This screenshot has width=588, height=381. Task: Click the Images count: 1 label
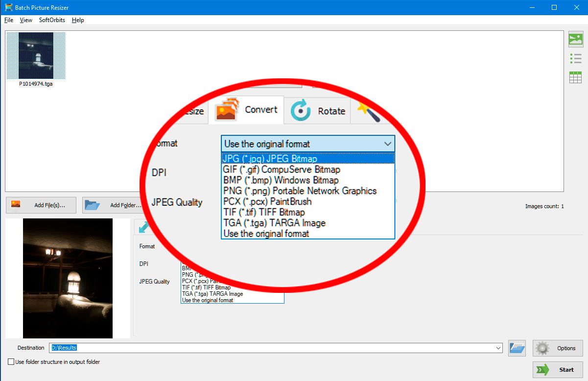point(544,206)
